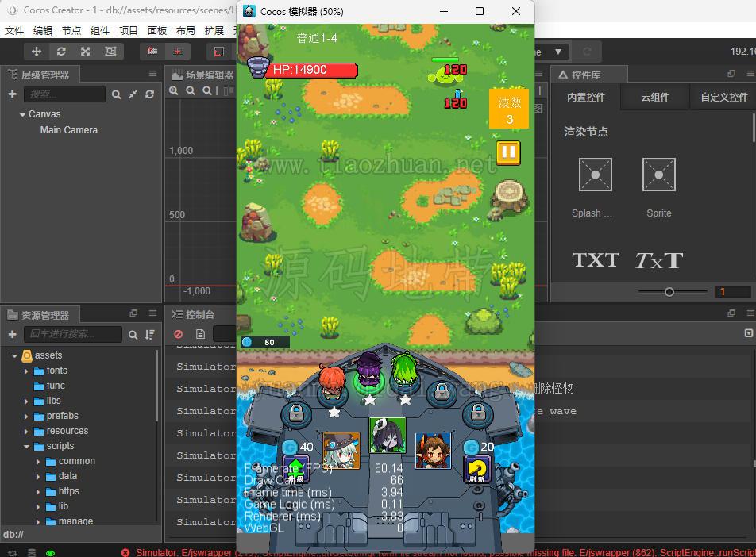Open the 编辑 menu
The width and height of the screenshot is (756, 557).
[43, 31]
